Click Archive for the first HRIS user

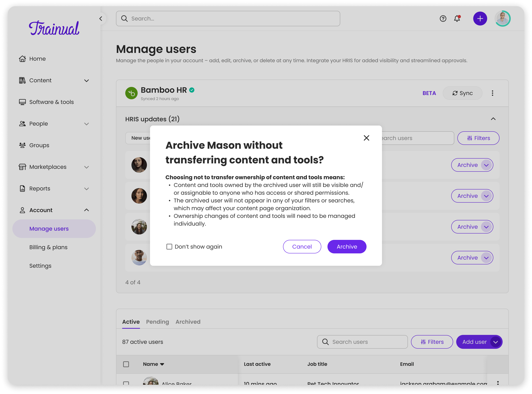(x=467, y=165)
